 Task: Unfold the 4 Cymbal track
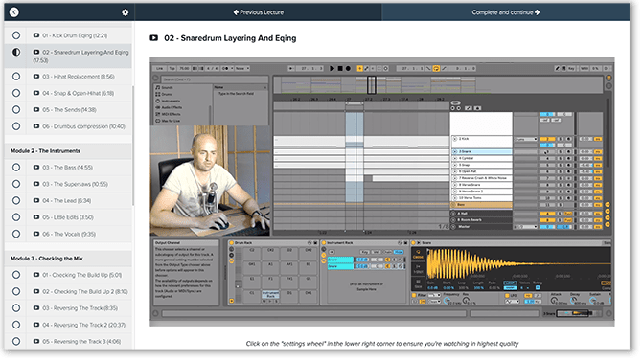pyautogui.click(x=454, y=158)
